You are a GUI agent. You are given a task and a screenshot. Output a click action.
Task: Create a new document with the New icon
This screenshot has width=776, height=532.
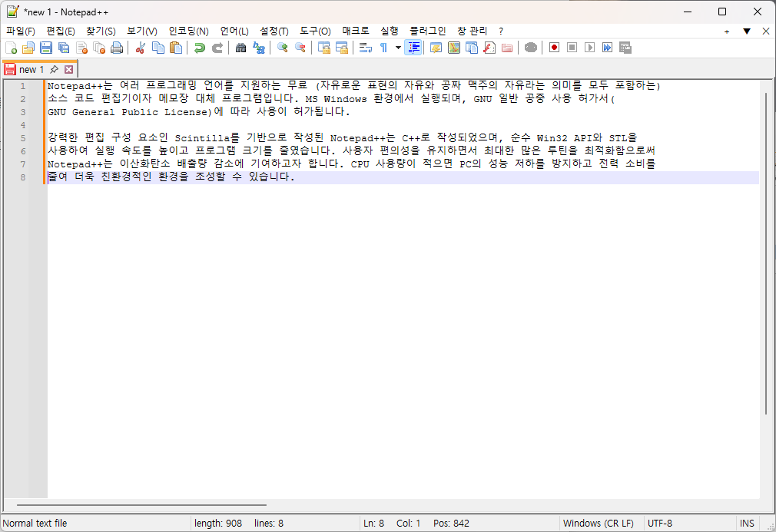[11, 48]
